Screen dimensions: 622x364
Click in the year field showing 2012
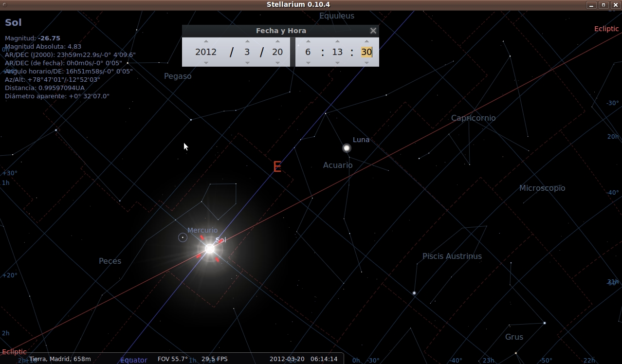pos(206,52)
